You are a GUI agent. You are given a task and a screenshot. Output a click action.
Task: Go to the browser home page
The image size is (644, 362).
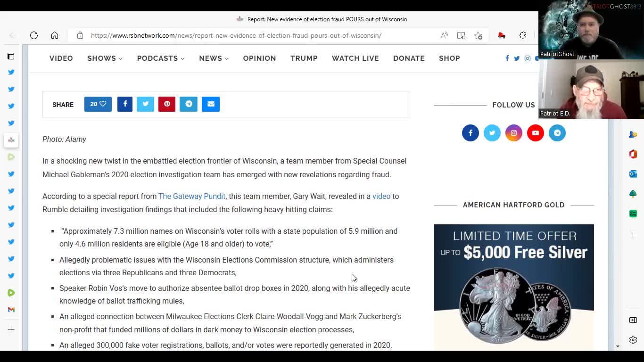55,35
